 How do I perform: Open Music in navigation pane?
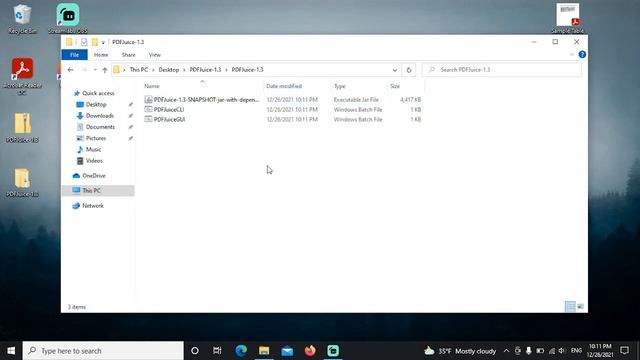tap(93, 149)
